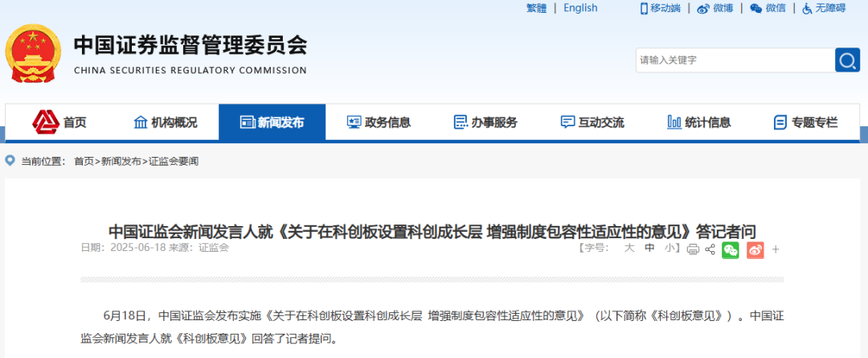The width and height of the screenshot is (868, 358).
Task: Open the Weibo link in header
Action: point(714,8)
